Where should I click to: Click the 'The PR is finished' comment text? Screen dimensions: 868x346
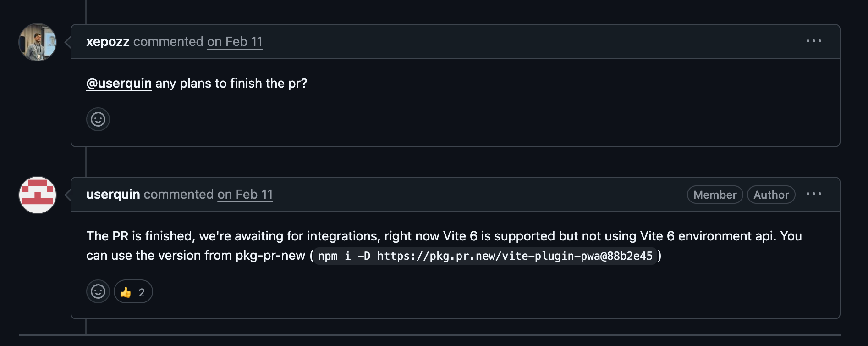pos(444,246)
